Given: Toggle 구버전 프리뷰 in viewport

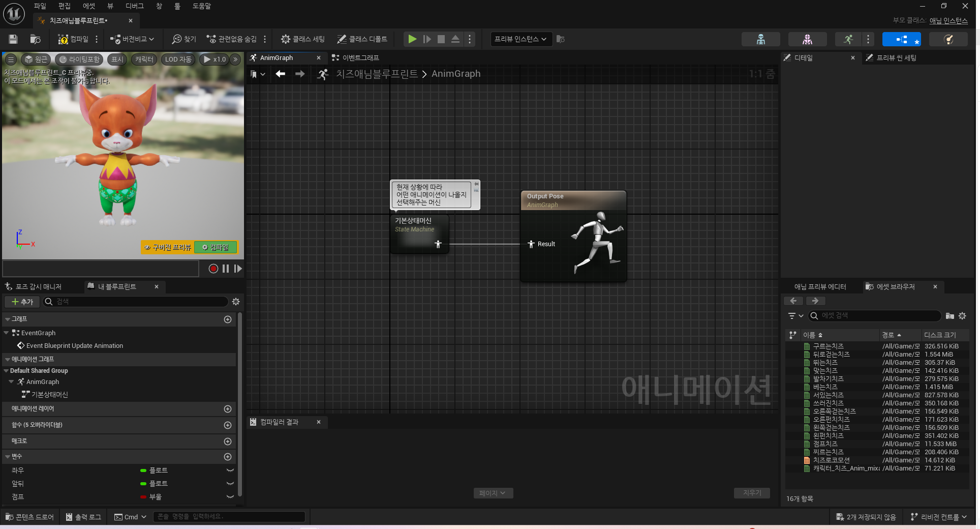Looking at the screenshot, I should click(x=167, y=247).
